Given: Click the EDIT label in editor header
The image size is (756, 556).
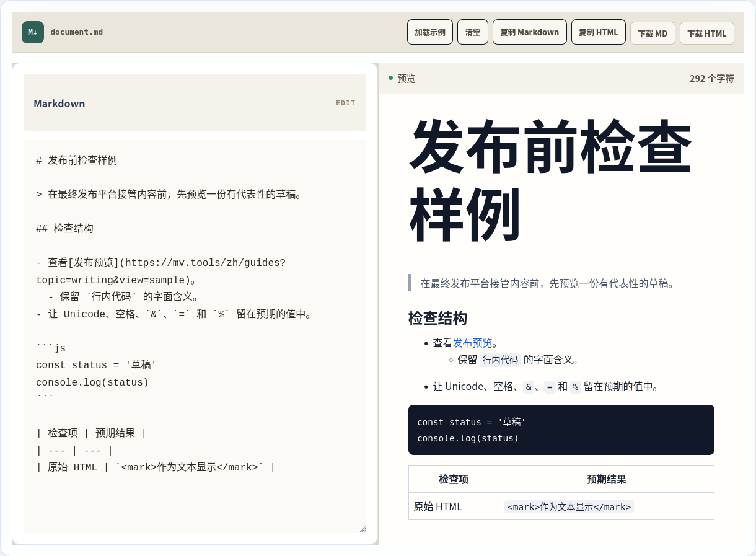Looking at the screenshot, I should [346, 103].
